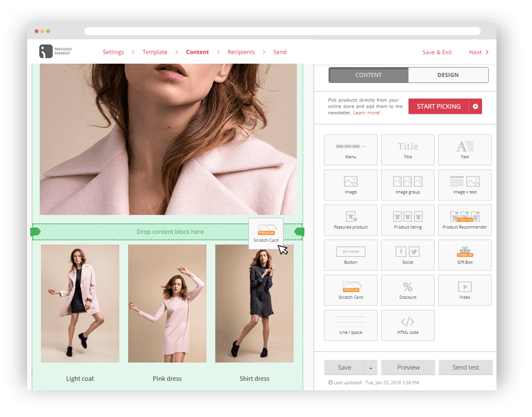Select the Text content block

point(465,150)
